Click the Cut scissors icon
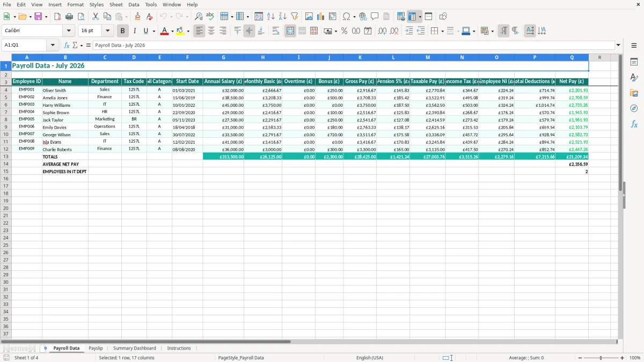The image size is (644, 362). coord(96,17)
